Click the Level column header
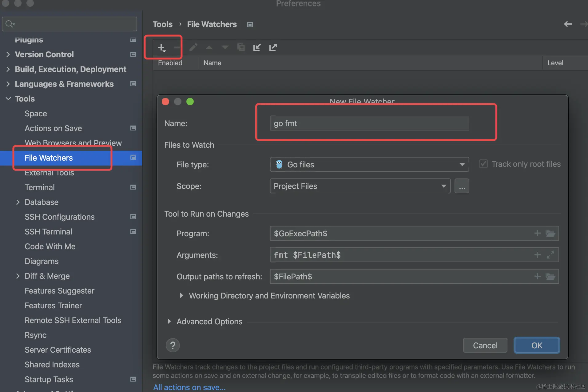588x392 pixels. point(555,63)
